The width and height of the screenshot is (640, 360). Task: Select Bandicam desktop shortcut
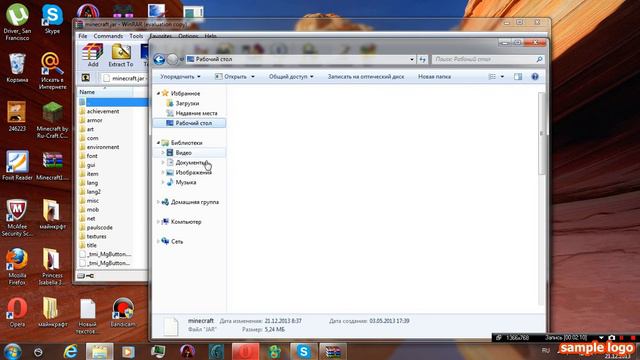point(122,313)
